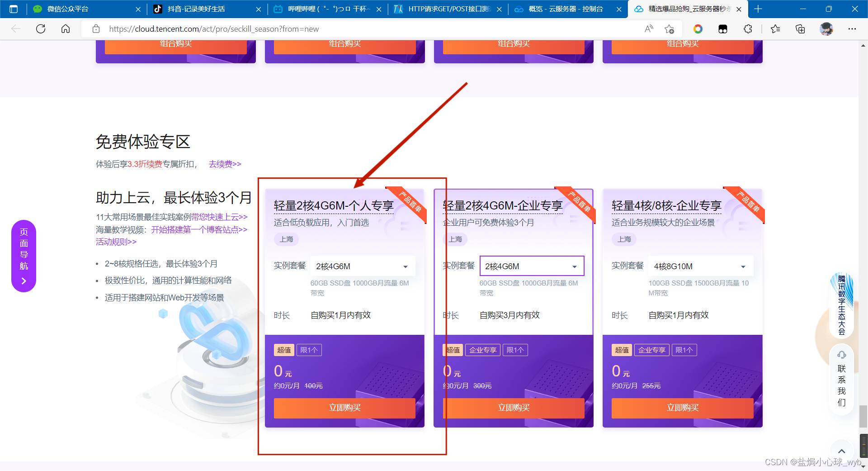
Task: Close the 哔哩哔哩 tab
Action: (379, 9)
